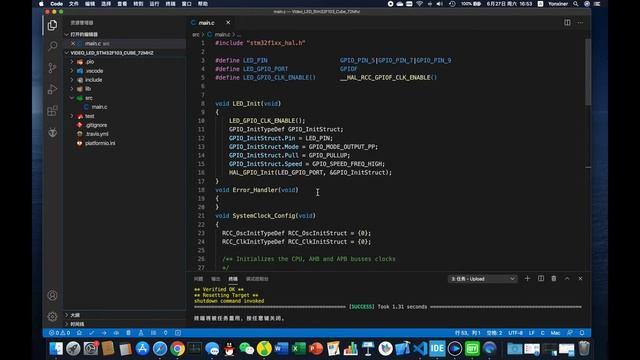Maximize the terminal panel with up chevron
Screen dimensions: 640x360
tap(567, 278)
